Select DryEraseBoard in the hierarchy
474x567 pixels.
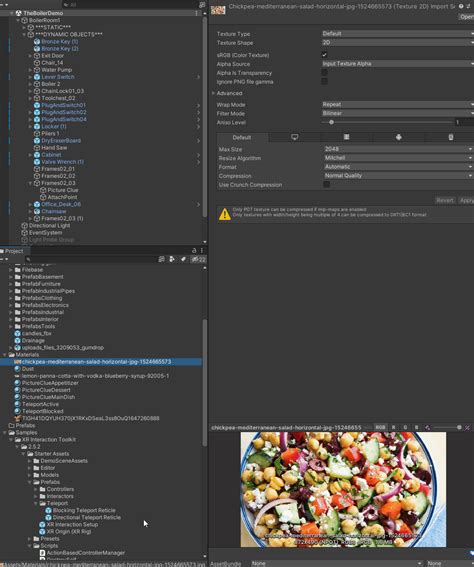61,140
